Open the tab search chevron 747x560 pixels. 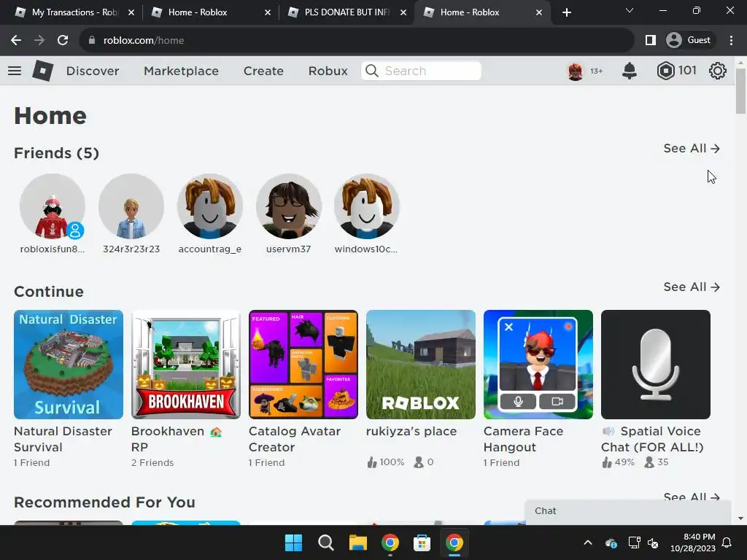tap(630, 10)
